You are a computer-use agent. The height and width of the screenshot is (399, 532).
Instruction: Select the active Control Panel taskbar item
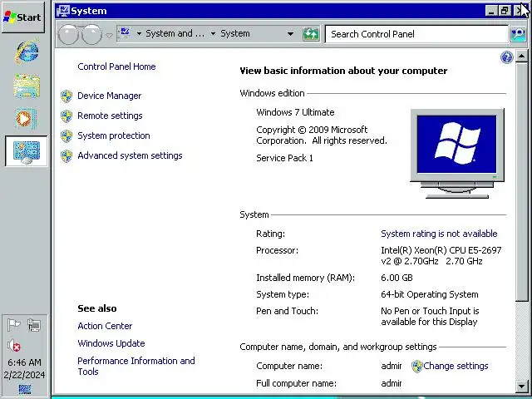pyautogui.click(x=27, y=151)
